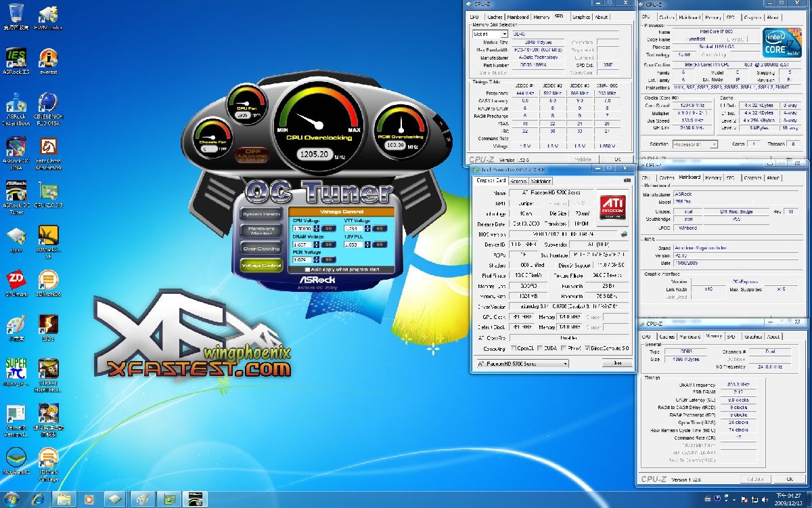Check Auto apply when program start

(x=308, y=270)
